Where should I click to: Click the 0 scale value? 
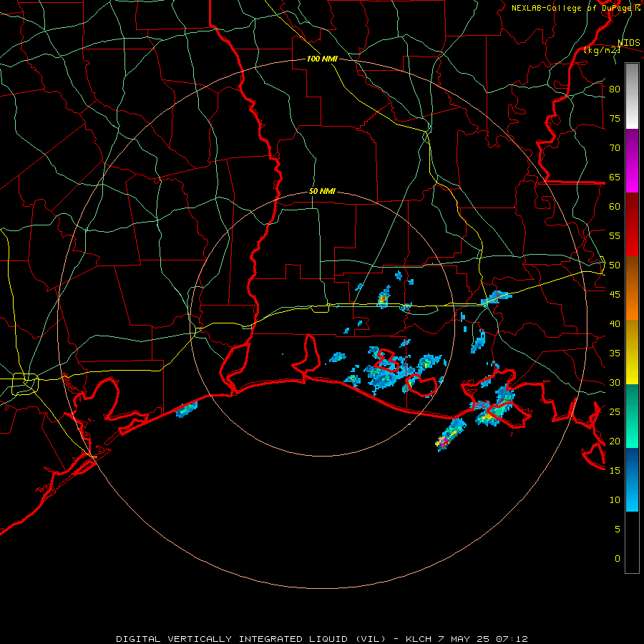point(618,559)
